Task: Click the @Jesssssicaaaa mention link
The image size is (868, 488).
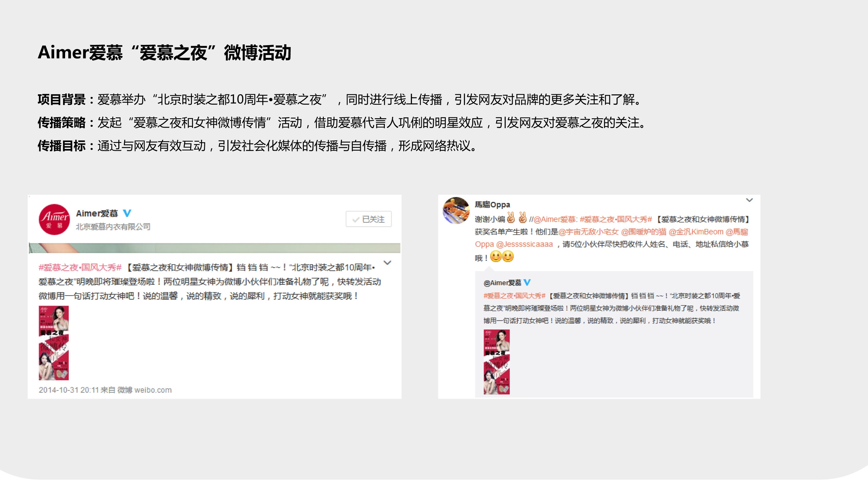Action: pyautogui.click(x=524, y=244)
